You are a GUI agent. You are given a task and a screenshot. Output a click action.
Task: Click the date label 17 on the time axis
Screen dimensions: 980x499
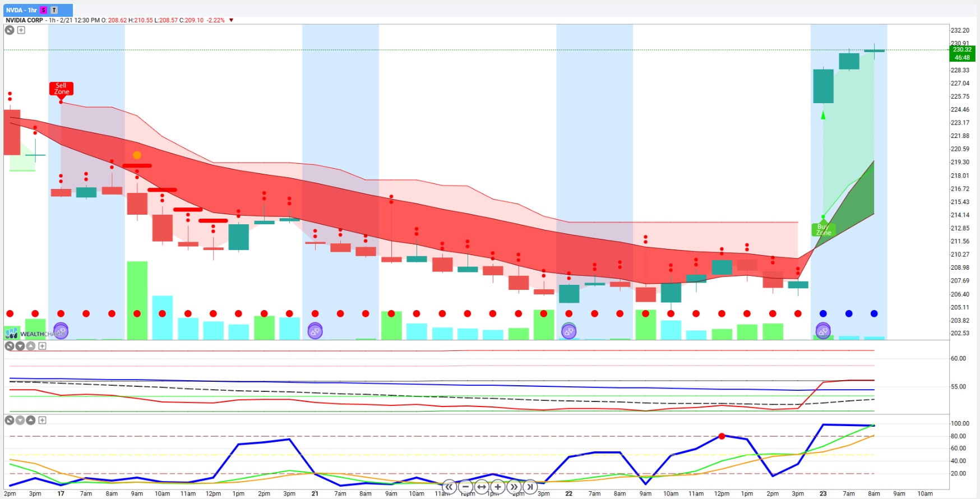61,494
